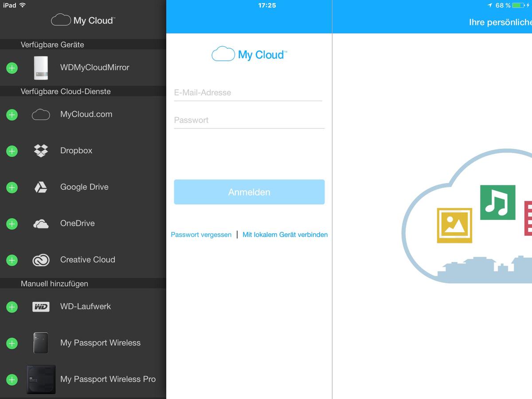The width and height of the screenshot is (532, 399).
Task: Tap the Creative Cloud logo icon
Action: click(41, 260)
